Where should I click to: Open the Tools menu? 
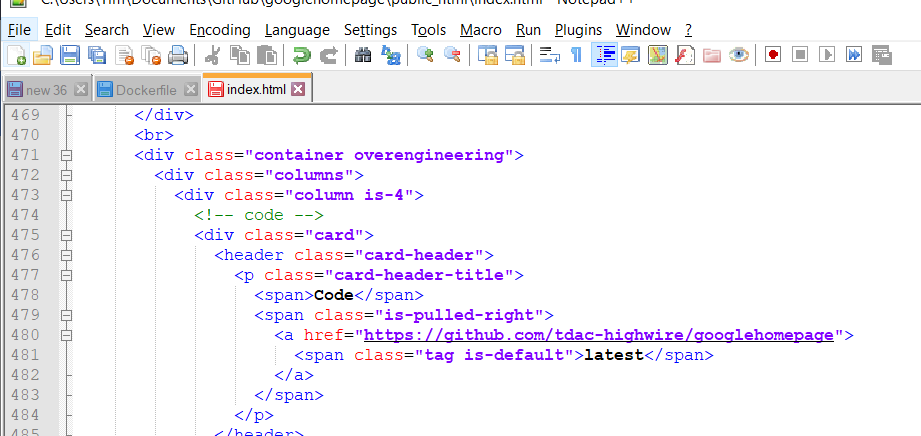428,29
